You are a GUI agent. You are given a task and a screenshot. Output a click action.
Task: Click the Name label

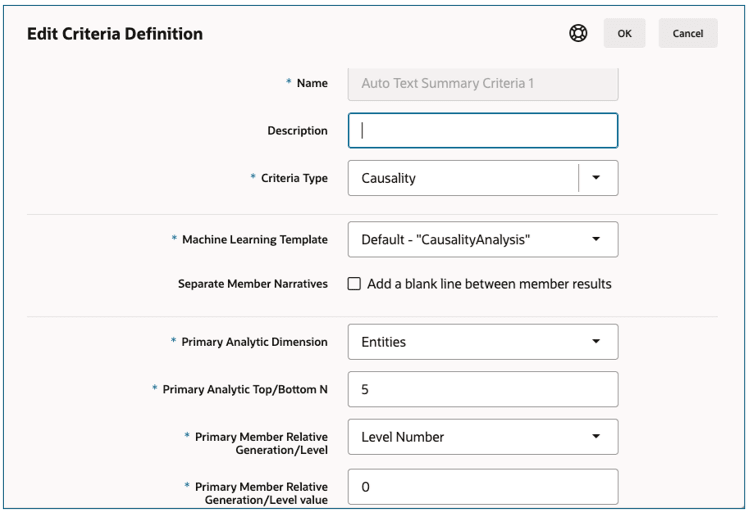point(312,83)
